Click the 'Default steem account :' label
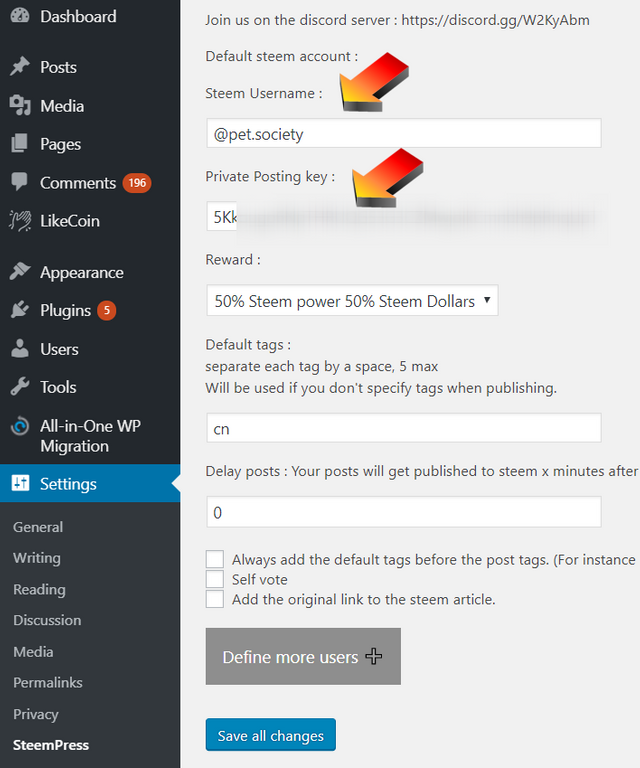640x768 pixels. click(x=282, y=56)
